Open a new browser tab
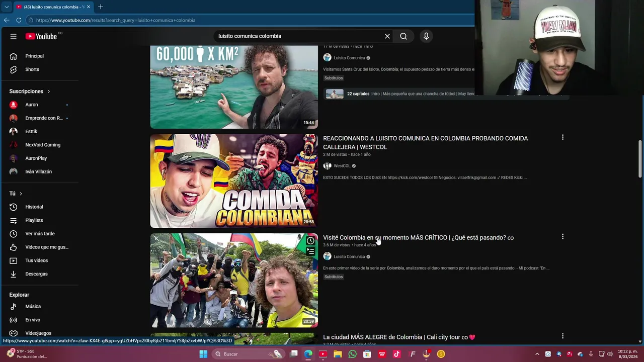This screenshot has height=362, width=644. coord(101,7)
